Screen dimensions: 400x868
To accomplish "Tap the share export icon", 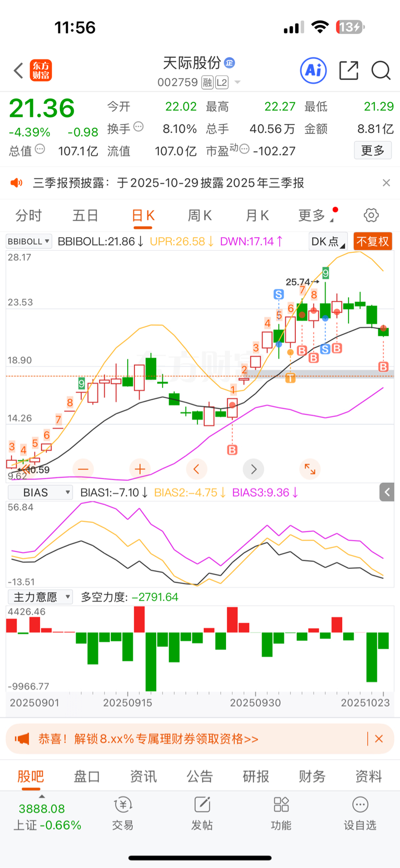I will [348, 70].
